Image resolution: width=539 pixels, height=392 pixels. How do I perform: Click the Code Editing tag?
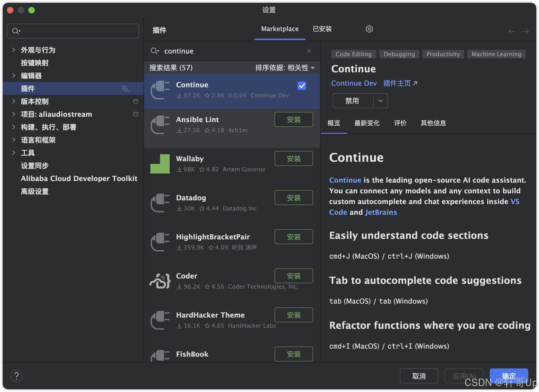(354, 54)
